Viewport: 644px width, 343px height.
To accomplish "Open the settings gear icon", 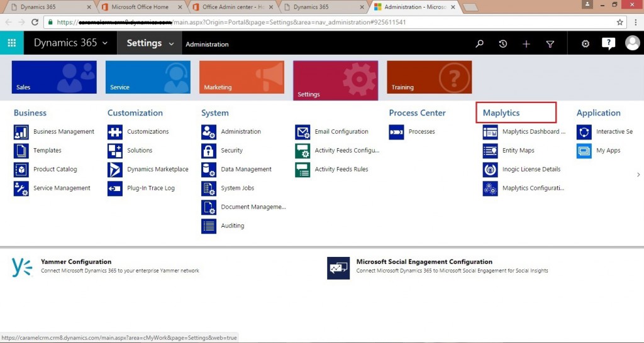I will pos(586,43).
